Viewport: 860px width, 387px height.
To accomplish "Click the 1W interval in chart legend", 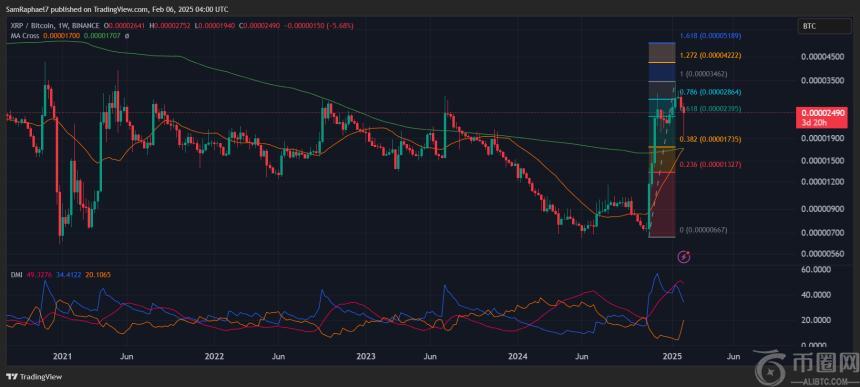I will [x=63, y=26].
